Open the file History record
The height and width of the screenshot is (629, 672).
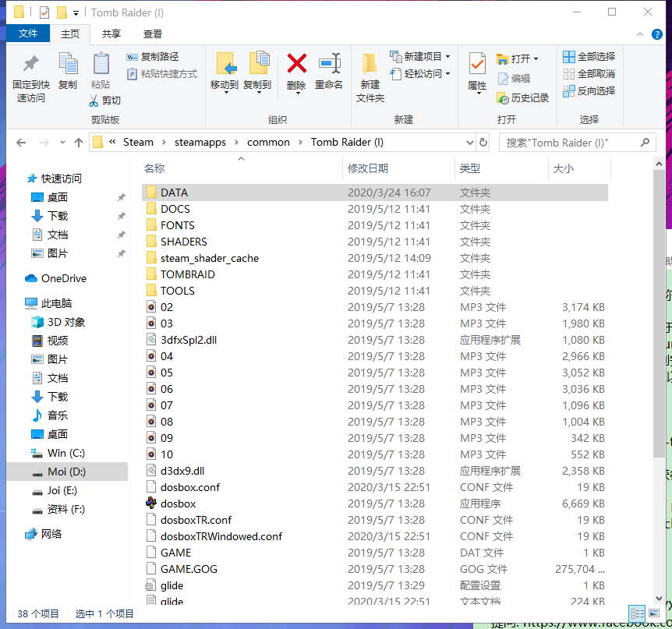pyautogui.click(x=523, y=98)
